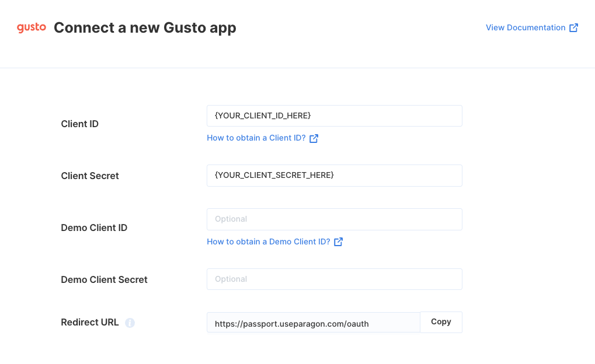Focus the Demo Client Secret optional field
Screen dimensions: 595x364
[335, 279]
